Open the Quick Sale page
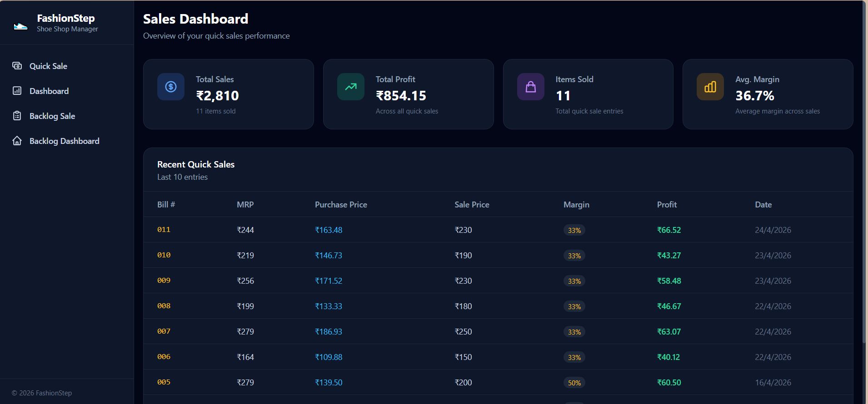This screenshot has height=404, width=868. click(x=48, y=66)
